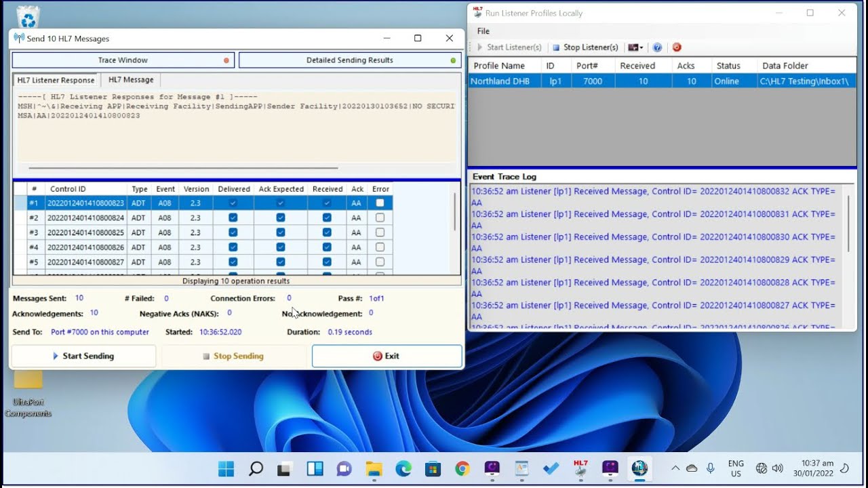Screen dimensions: 868x488
Task: Open the File menu in listener window
Action: (483, 31)
